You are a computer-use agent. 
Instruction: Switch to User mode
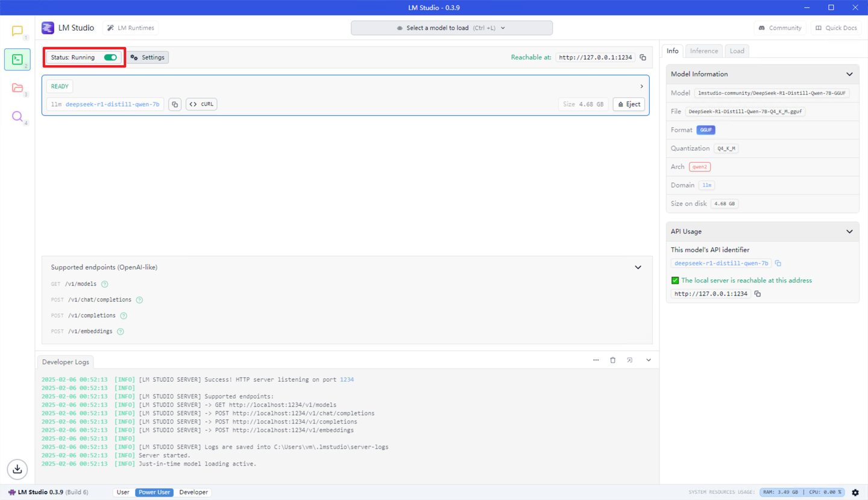click(123, 492)
